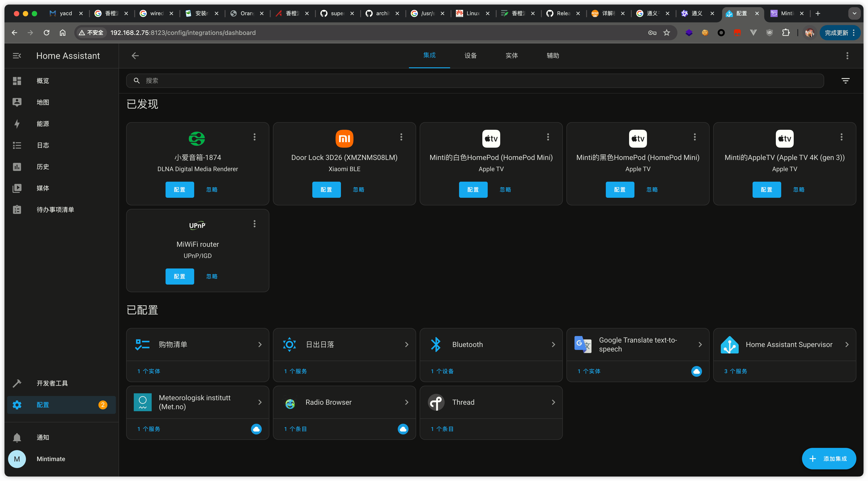Click the 媒体 media sidebar icon
This screenshot has width=868, height=481.
[17, 188]
